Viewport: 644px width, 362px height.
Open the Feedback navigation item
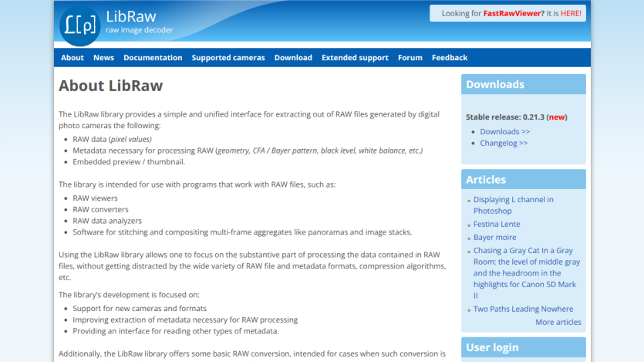450,58
